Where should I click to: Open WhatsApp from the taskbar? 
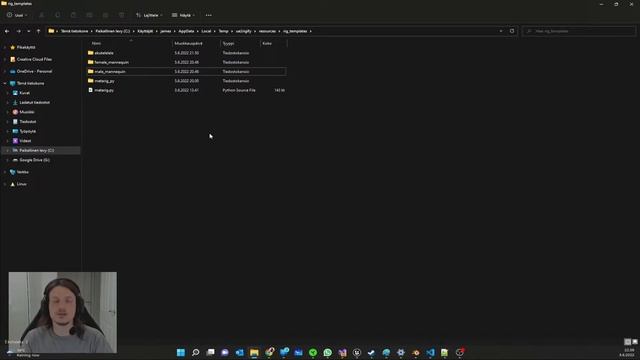[x=328, y=352]
